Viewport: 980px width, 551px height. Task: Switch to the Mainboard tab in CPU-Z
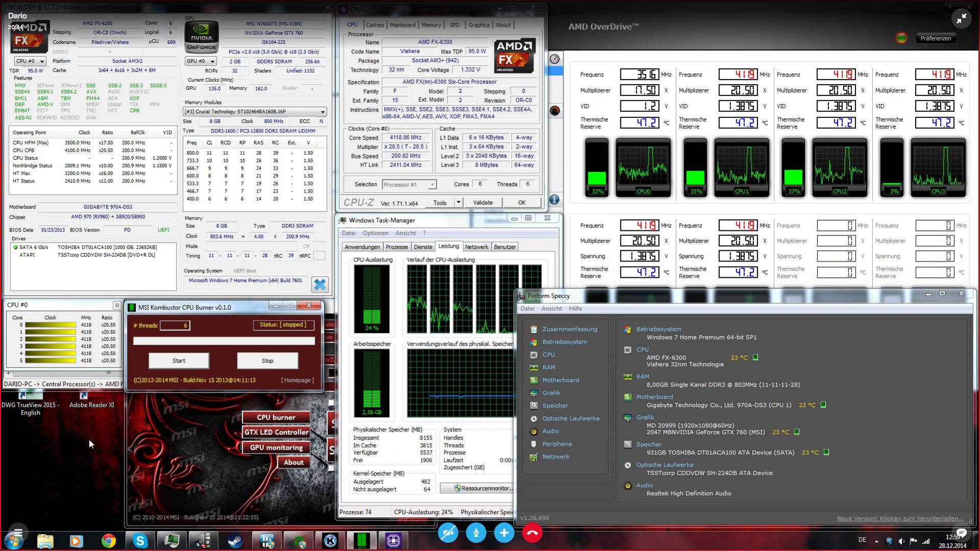[x=402, y=25]
